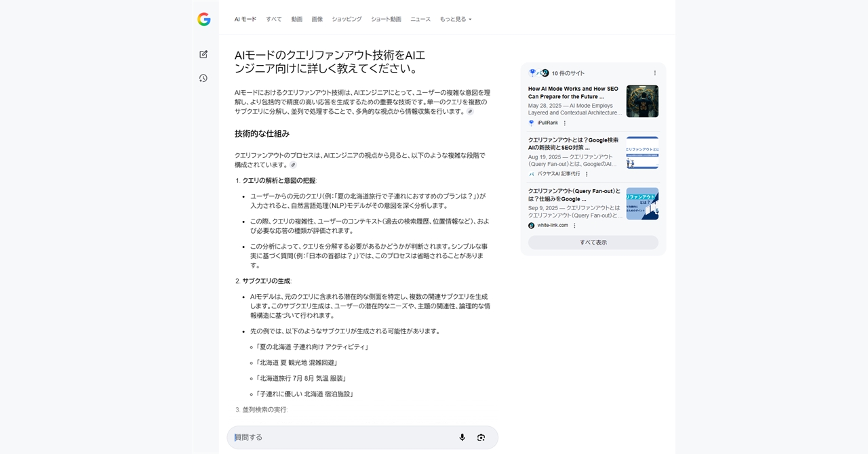Click the Google Lens camera icon
This screenshot has width=868, height=454.
tap(481, 438)
